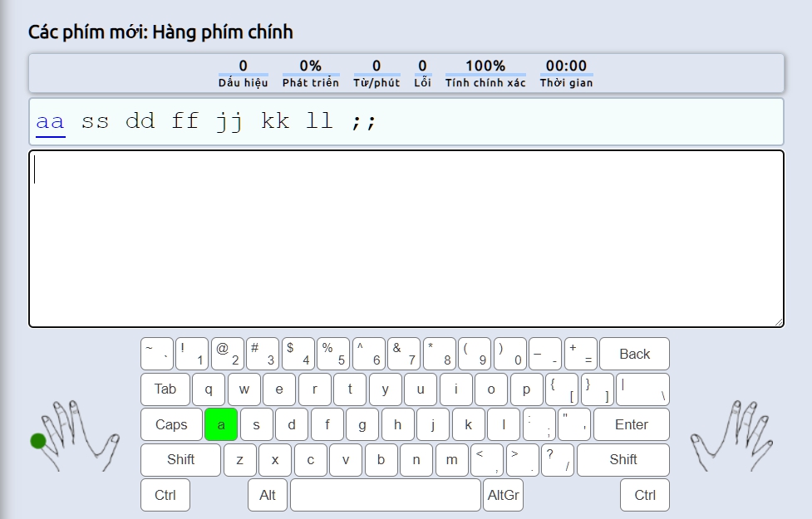Click the 'v' key on virtual keyboard
This screenshot has width=812, height=519.
click(346, 459)
